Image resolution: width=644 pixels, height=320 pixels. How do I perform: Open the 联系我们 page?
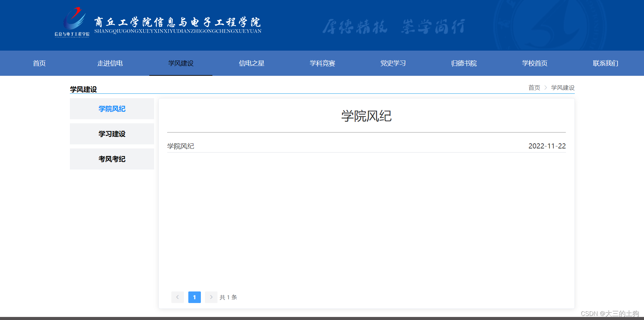605,63
